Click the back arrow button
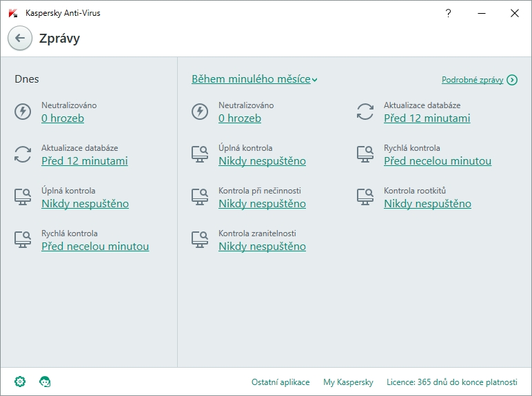Screen dimensions: 532x396 click(x=20, y=38)
